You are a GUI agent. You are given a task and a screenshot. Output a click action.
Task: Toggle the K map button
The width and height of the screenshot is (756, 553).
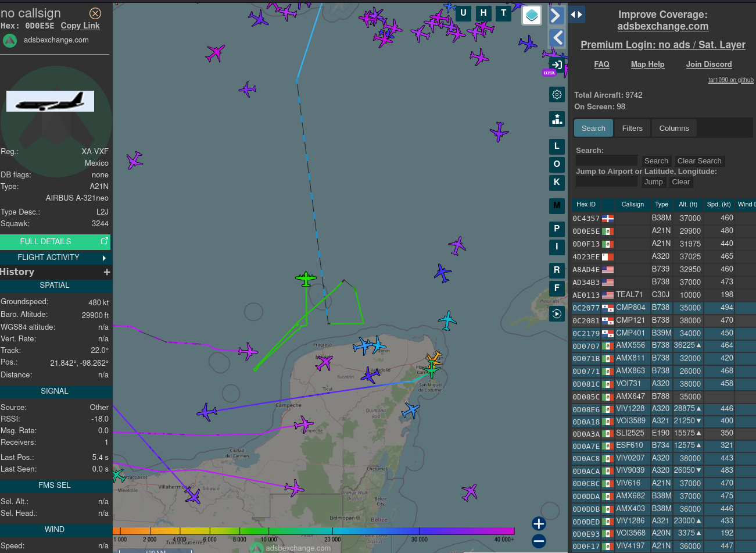point(557,183)
